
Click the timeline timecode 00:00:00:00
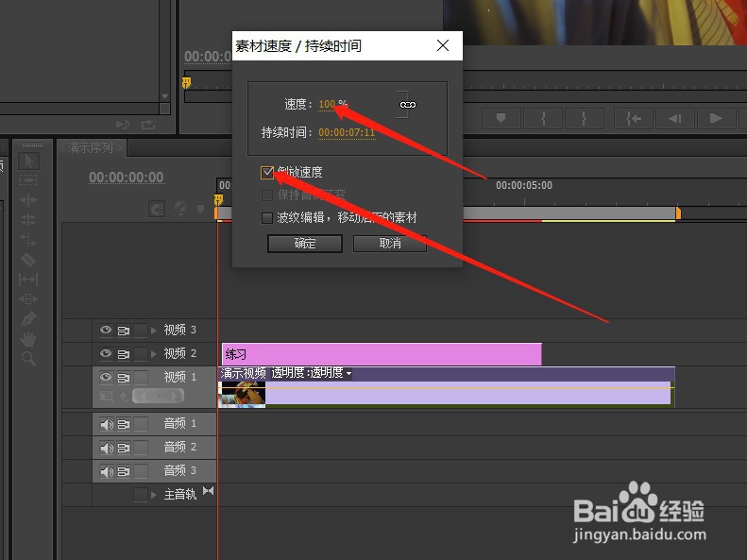click(127, 178)
